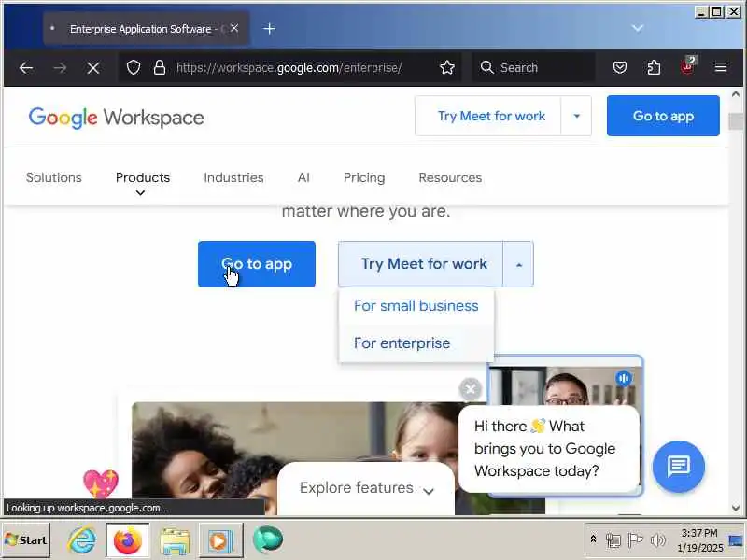Viewport: 747px width, 560px height.
Task: Open the media player taskbar icon
Action: [x=220, y=540]
